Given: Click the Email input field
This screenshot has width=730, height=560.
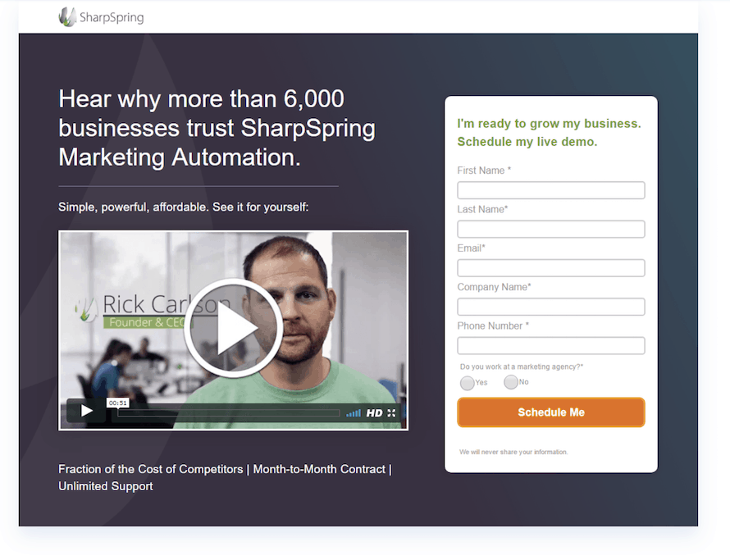Looking at the screenshot, I should (550, 268).
